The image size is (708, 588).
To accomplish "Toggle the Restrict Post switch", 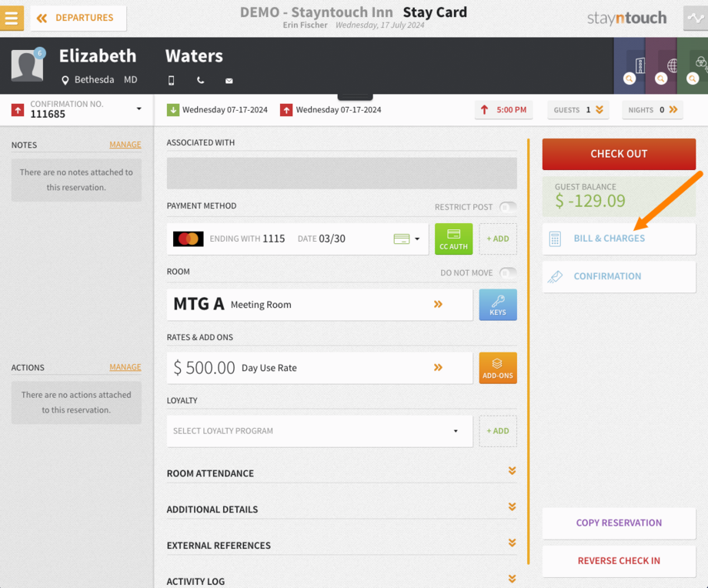I will 508,207.
